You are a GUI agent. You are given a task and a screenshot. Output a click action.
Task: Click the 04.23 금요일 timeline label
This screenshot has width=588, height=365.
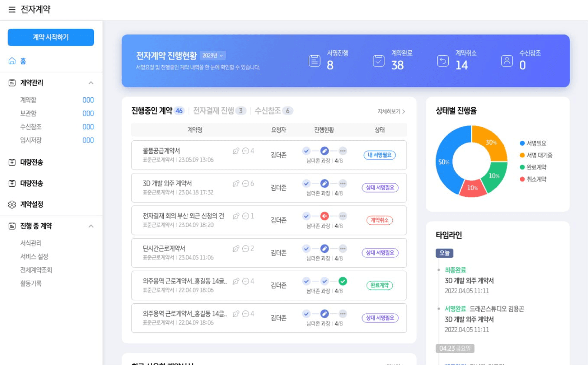coord(455,348)
